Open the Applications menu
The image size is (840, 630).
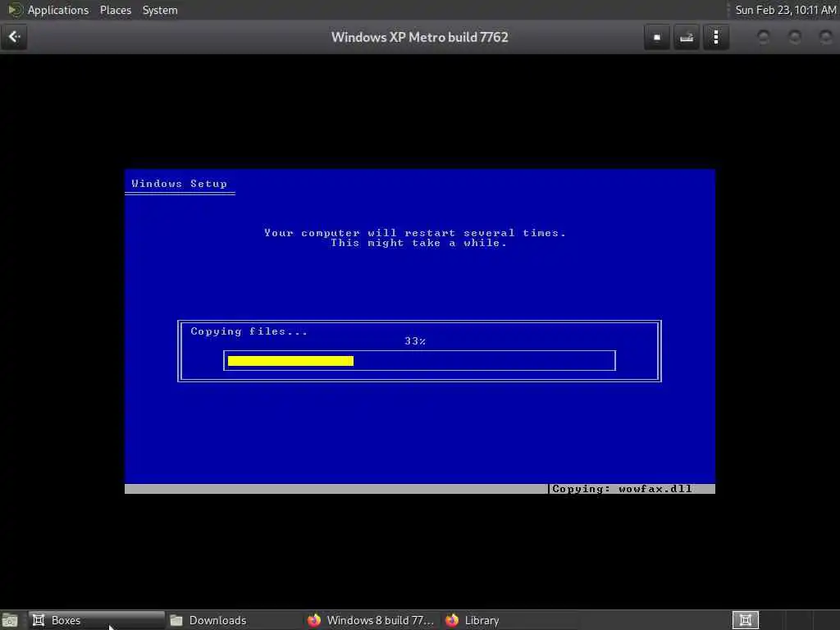click(58, 10)
